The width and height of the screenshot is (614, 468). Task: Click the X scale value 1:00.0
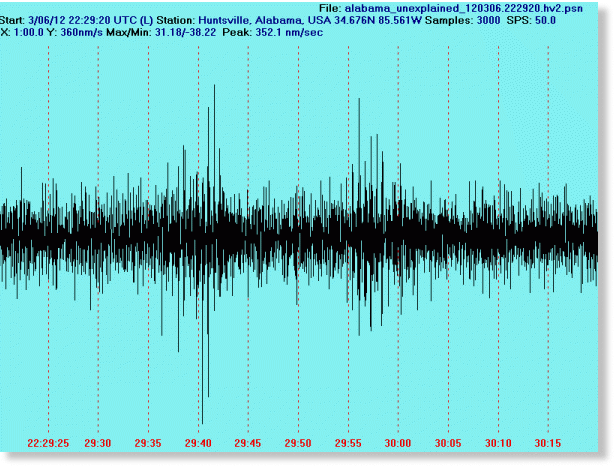point(29,32)
